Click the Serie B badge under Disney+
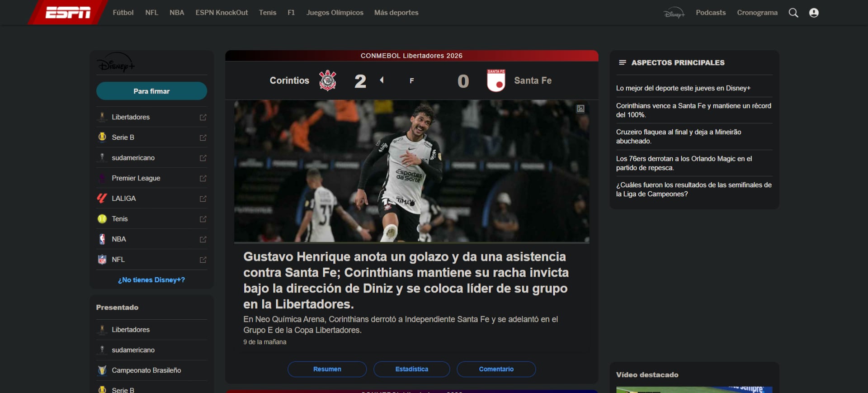The height and width of the screenshot is (393, 868). pyautogui.click(x=102, y=137)
